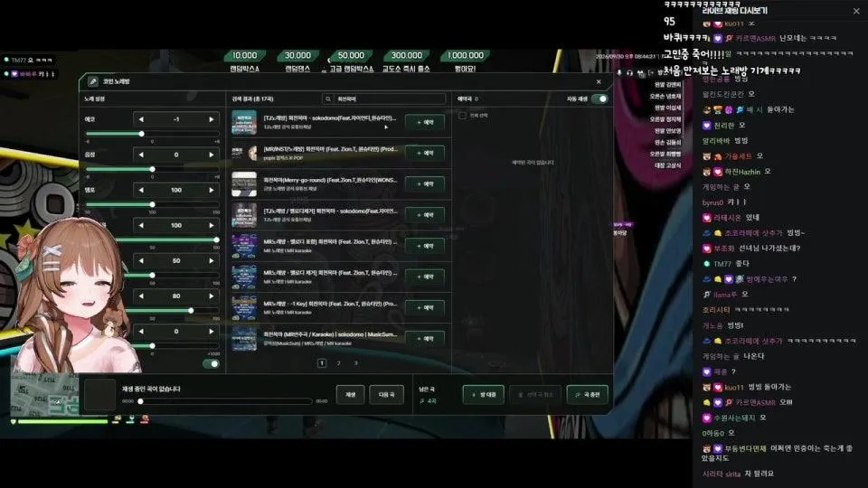Screen dimensions: 868x488
Task: Reserve the 회전목마 (MR반주곡 / Karaoke) result
Action: (x=425, y=339)
